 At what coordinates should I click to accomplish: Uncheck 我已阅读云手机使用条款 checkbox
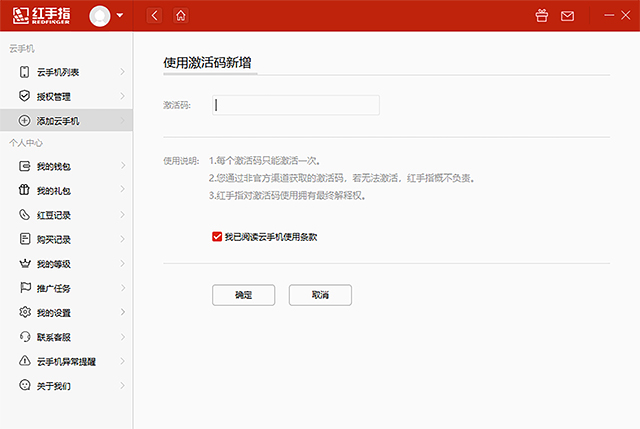click(216, 237)
